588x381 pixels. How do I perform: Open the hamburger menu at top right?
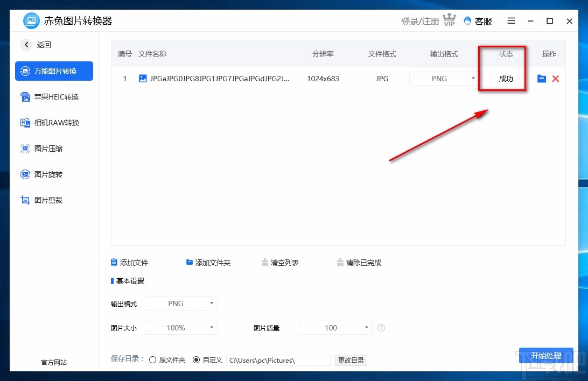tap(511, 21)
